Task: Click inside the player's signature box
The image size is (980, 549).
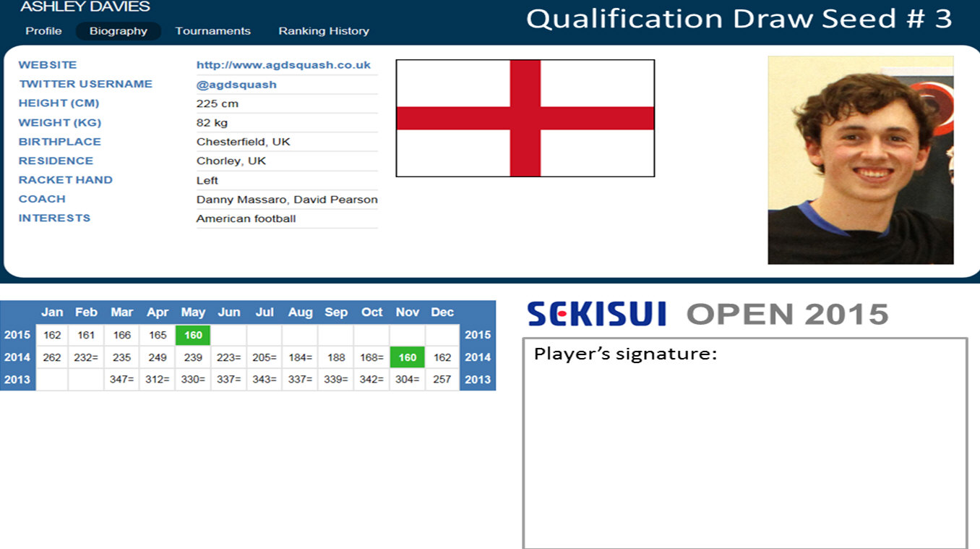Action: (744, 448)
